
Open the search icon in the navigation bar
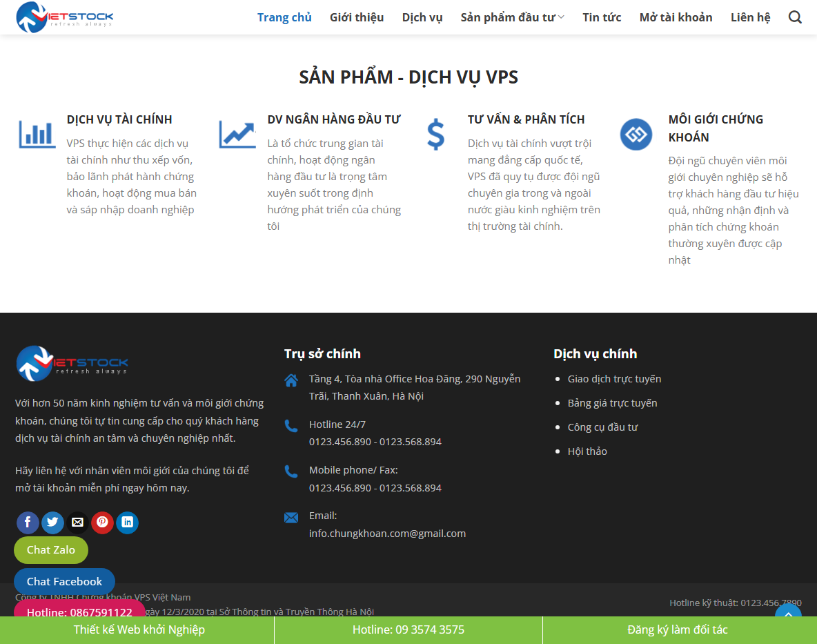[794, 17]
